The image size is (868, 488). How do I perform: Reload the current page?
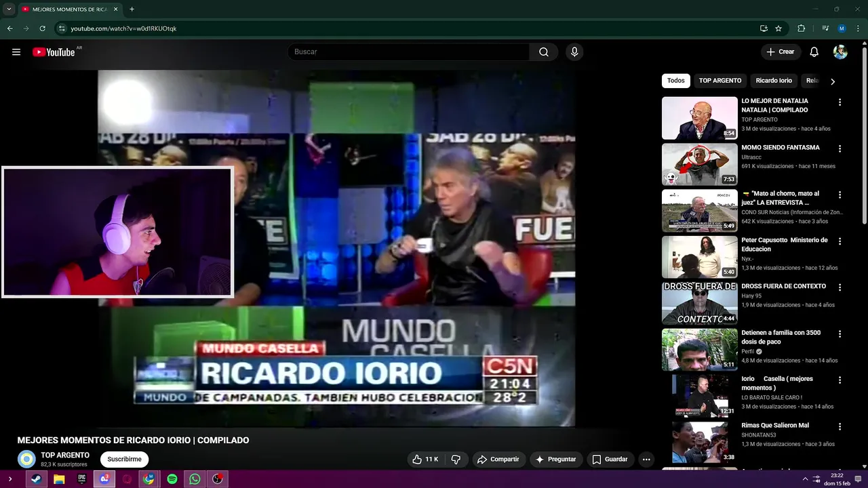[x=42, y=28]
